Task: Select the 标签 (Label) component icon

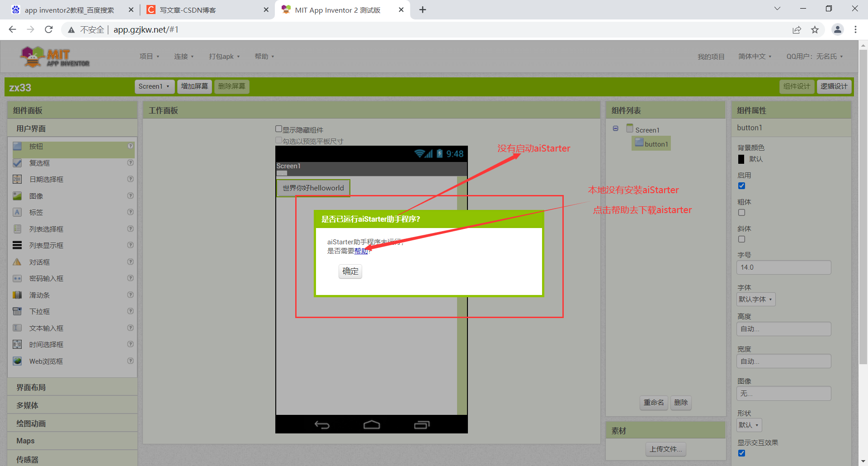Action: coord(17,212)
